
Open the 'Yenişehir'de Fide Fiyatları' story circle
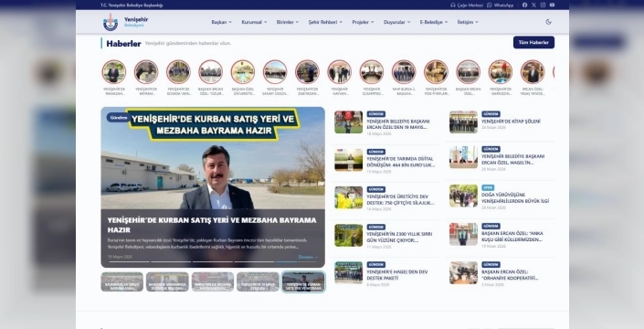click(x=436, y=72)
